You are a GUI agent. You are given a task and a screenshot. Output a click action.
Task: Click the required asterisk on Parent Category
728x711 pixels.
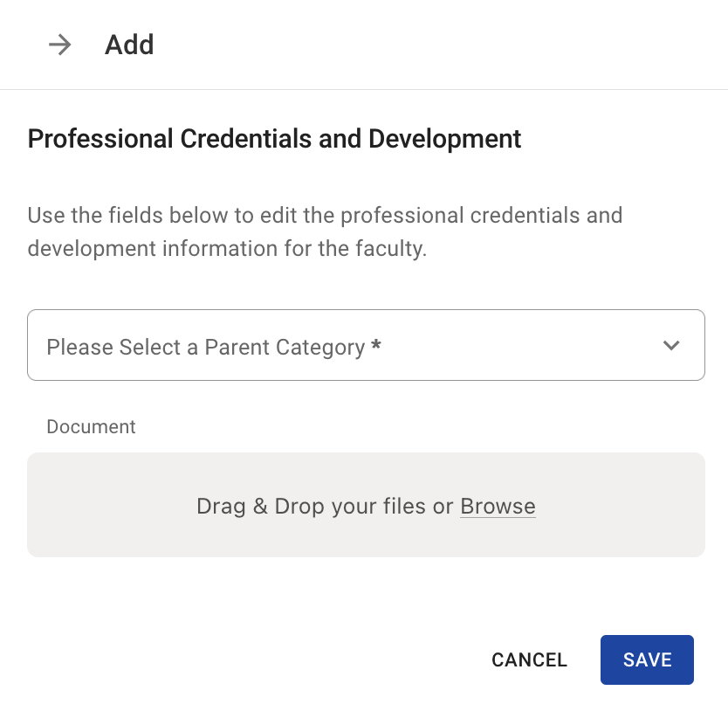click(376, 346)
